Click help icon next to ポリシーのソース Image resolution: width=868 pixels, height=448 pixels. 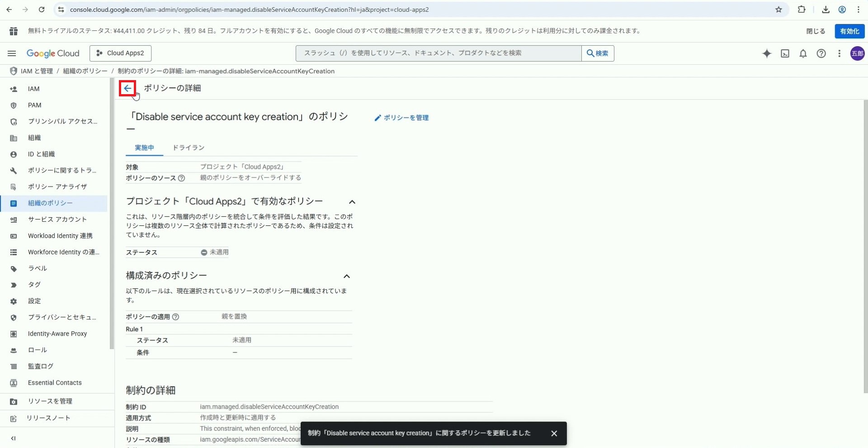point(181,178)
